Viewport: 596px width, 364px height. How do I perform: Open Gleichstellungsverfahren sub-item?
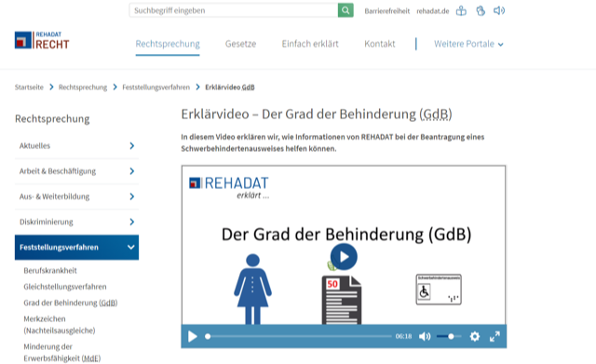tap(65, 287)
